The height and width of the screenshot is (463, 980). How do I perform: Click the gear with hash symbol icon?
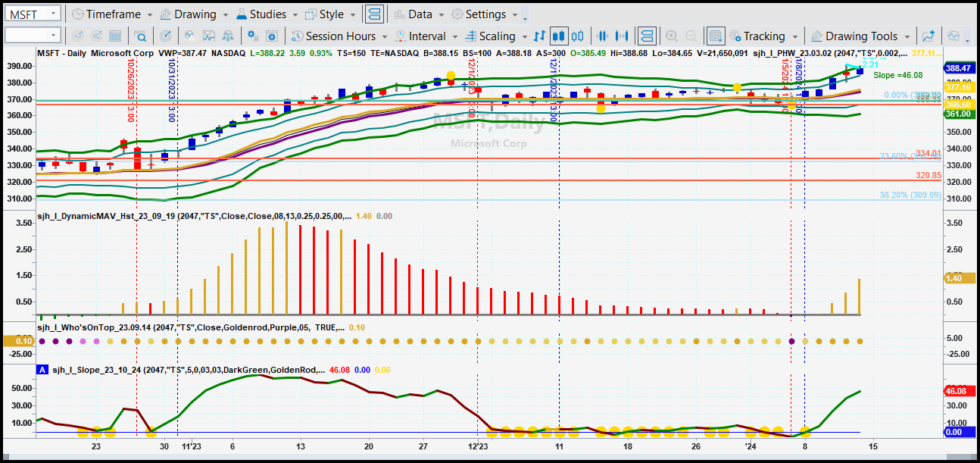(253, 36)
